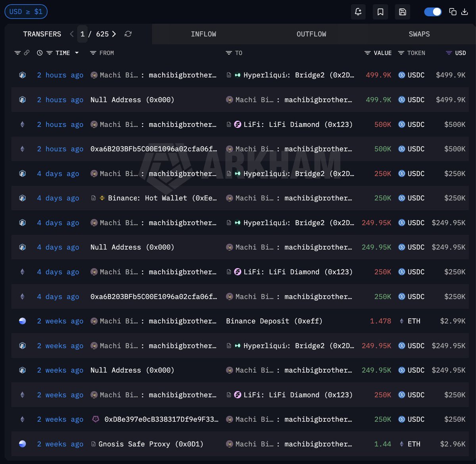
Task: Open Binance: Hot Wallet (0xEe…) address
Action: (162, 198)
